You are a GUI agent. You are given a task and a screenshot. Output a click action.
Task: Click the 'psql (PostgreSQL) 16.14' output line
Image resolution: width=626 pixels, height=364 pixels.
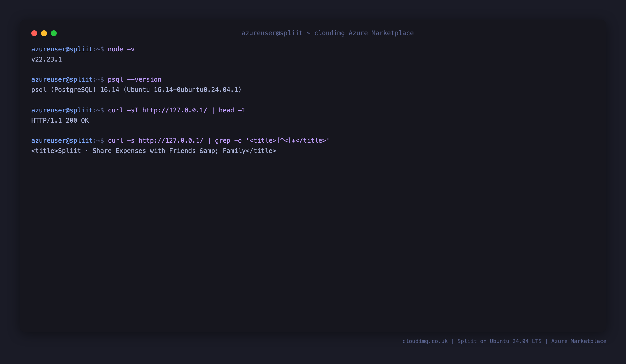point(136,90)
